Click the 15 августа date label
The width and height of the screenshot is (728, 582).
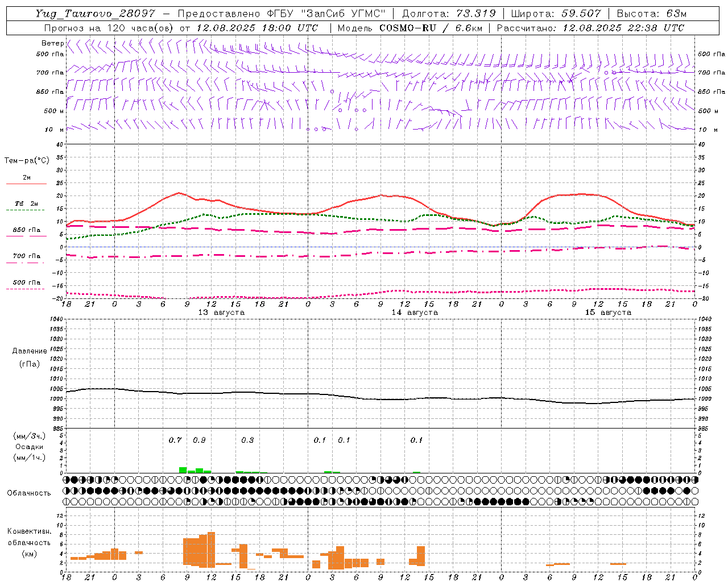point(608,313)
